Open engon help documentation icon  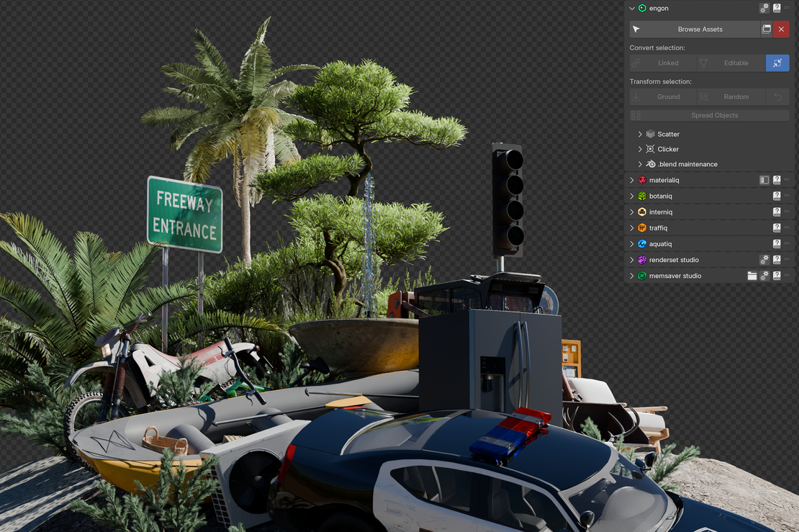[777, 9]
